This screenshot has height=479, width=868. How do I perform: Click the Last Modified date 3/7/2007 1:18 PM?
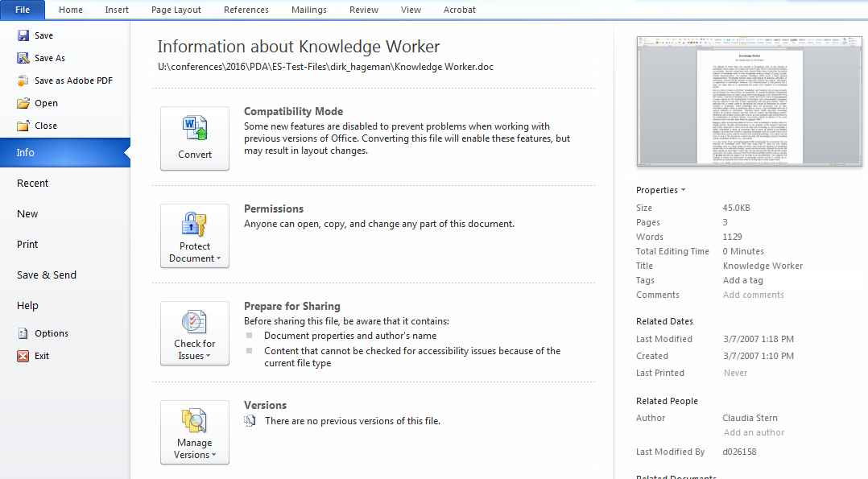pyautogui.click(x=758, y=339)
